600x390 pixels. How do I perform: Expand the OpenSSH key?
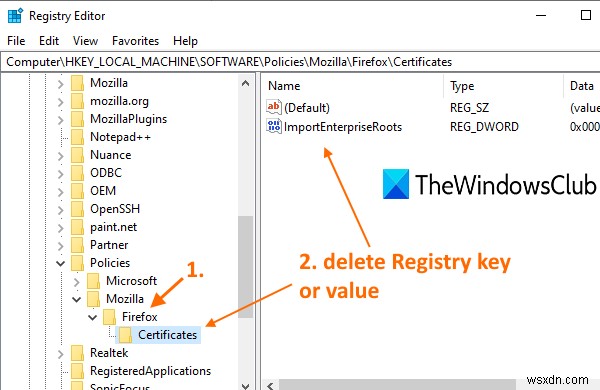pos(60,209)
